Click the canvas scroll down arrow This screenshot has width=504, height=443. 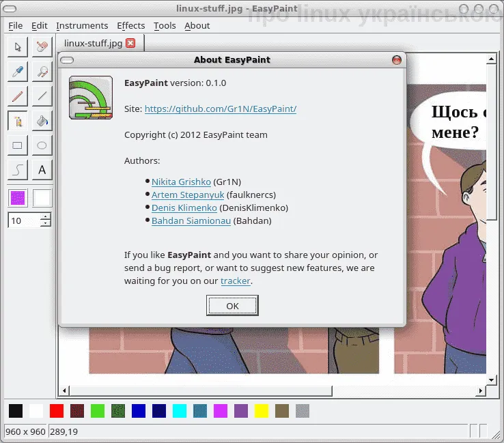[x=491, y=380]
